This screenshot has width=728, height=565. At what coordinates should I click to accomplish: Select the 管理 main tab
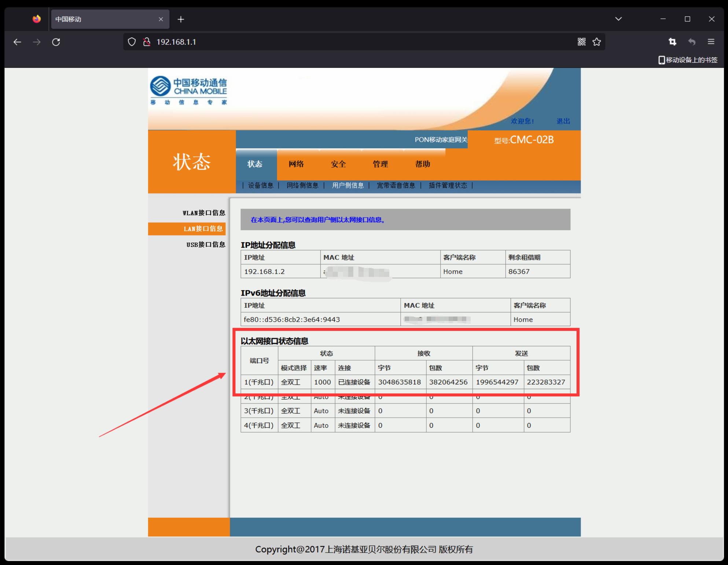(380, 164)
